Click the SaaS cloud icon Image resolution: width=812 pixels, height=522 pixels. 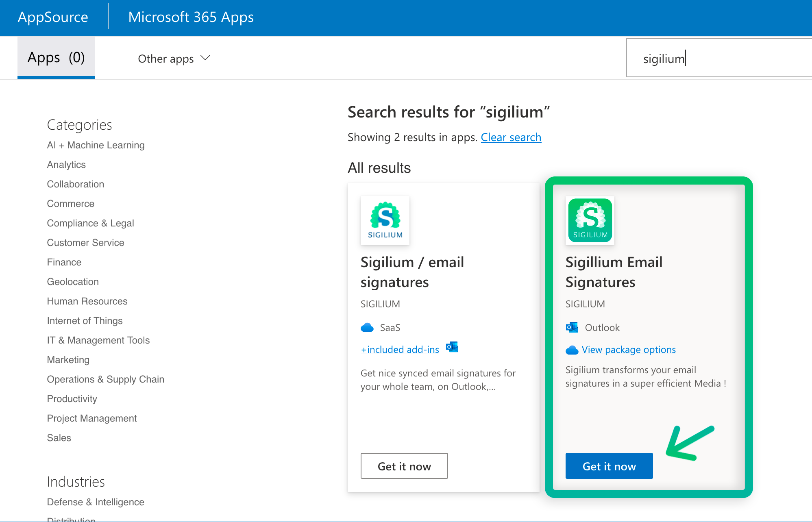367,328
